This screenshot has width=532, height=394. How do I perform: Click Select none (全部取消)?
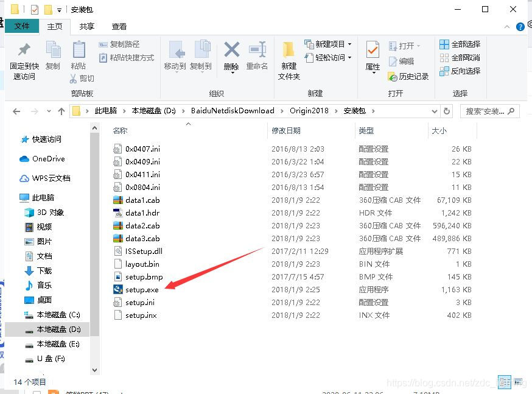click(460, 57)
